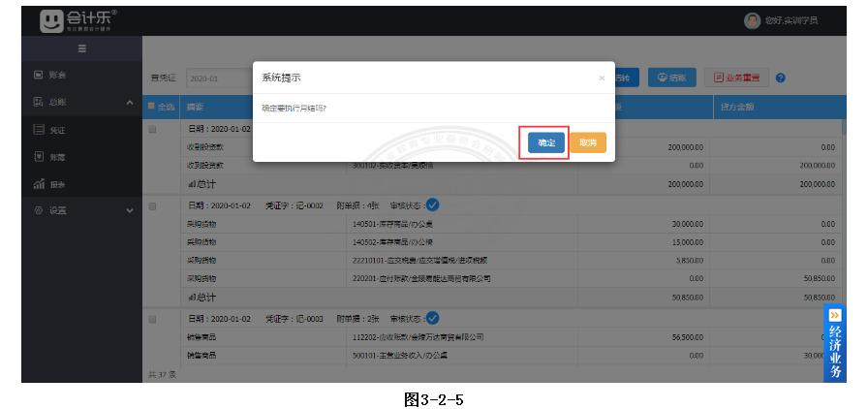Click the 结账 button in toolbar
The height and width of the screenshot is (409, 868).
pyautogui.click(x=671, y=79)
